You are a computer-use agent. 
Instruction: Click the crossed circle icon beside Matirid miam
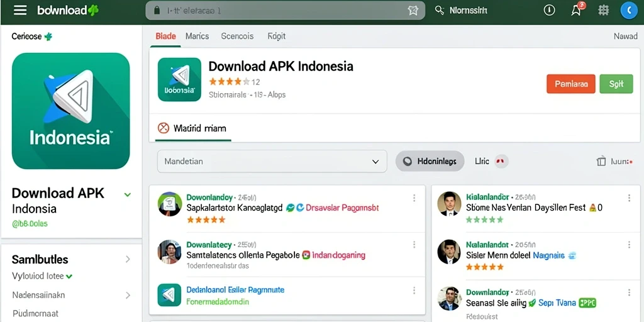point(164,128)
